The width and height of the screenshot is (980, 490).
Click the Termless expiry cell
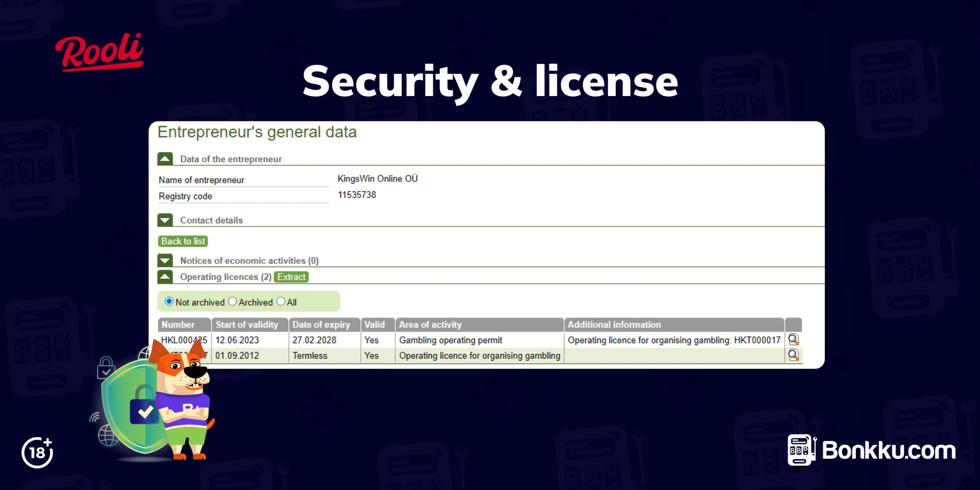click(x=310, y=356)
